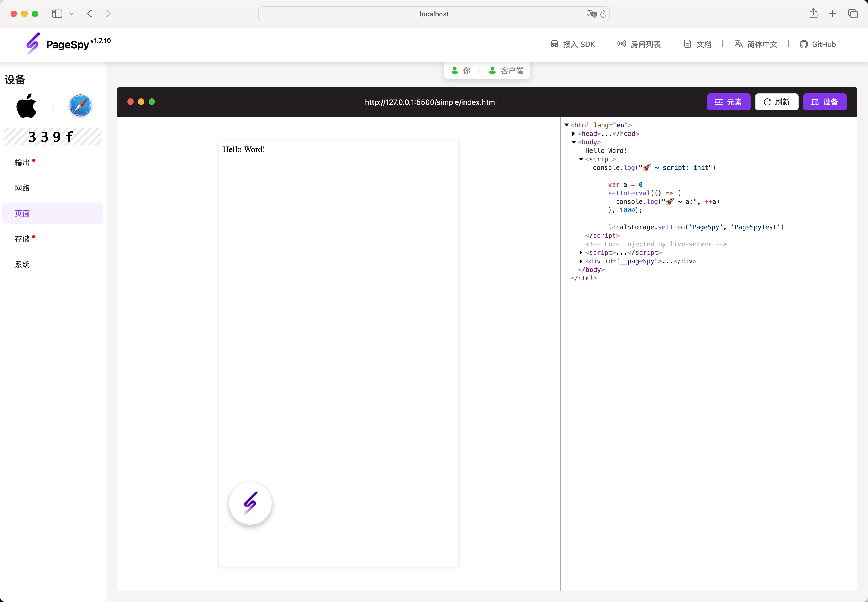This screenshot has width=868, height=602.
Task: Reload page with address bar refresh icon
Action: click(x=604, y=14)
